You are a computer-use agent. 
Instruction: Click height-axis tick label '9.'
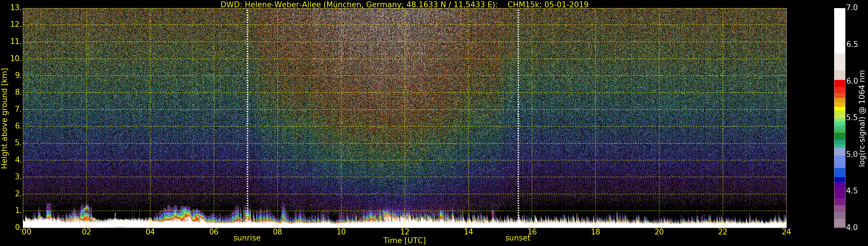click(18, 76)
